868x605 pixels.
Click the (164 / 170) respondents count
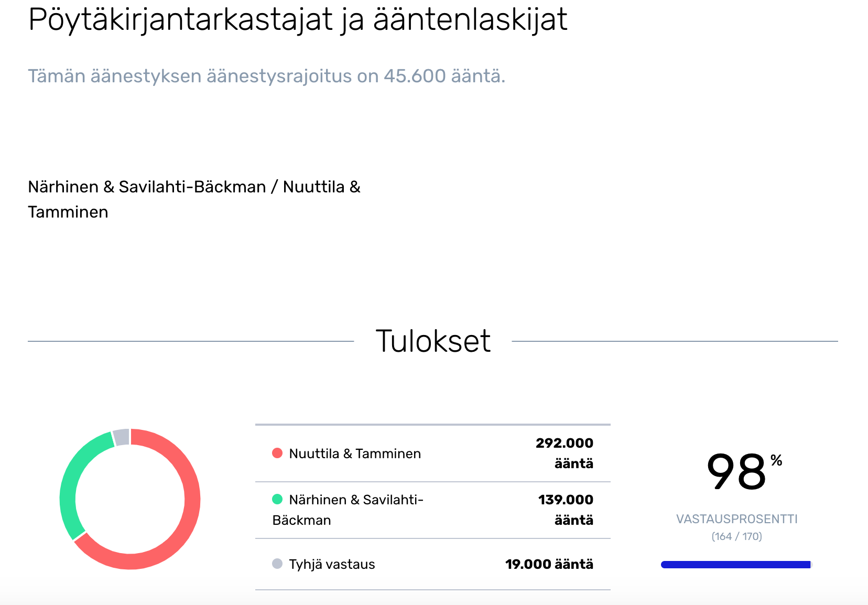click(x=736, y=536)
